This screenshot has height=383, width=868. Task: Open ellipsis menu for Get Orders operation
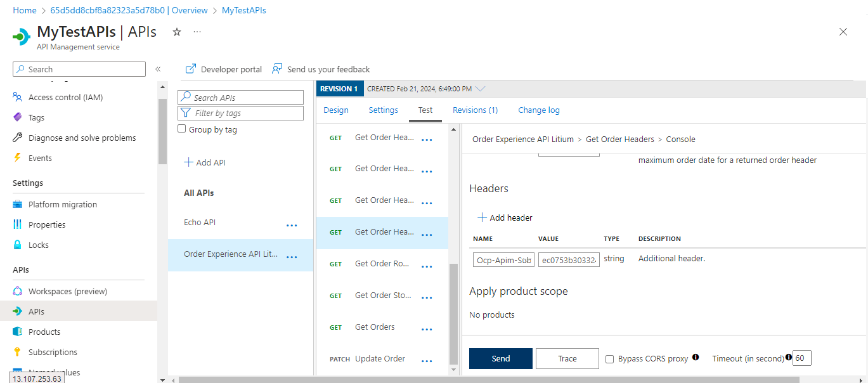[x=427, y=330]
